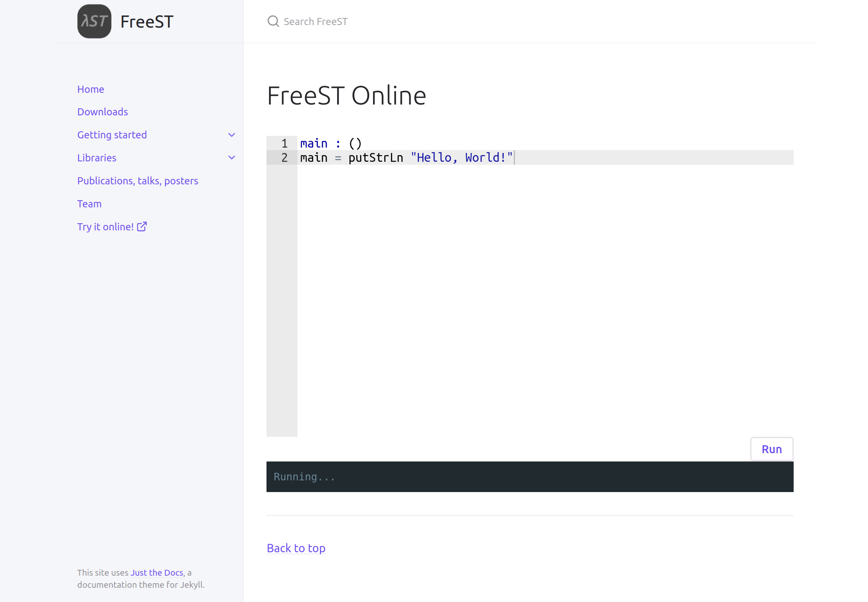Click the Publications talks posters nav item
The image size is (868, 602).
pyautogui.click(x=138, y=181)
